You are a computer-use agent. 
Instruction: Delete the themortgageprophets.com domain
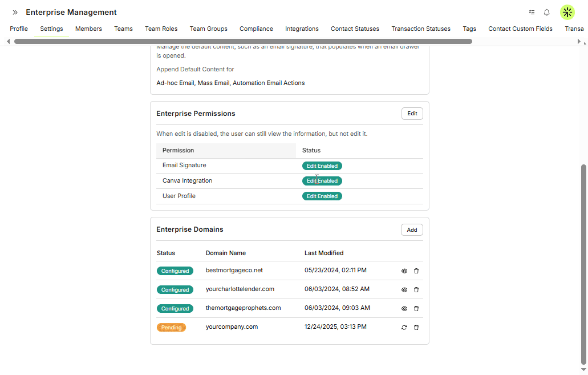416,309
